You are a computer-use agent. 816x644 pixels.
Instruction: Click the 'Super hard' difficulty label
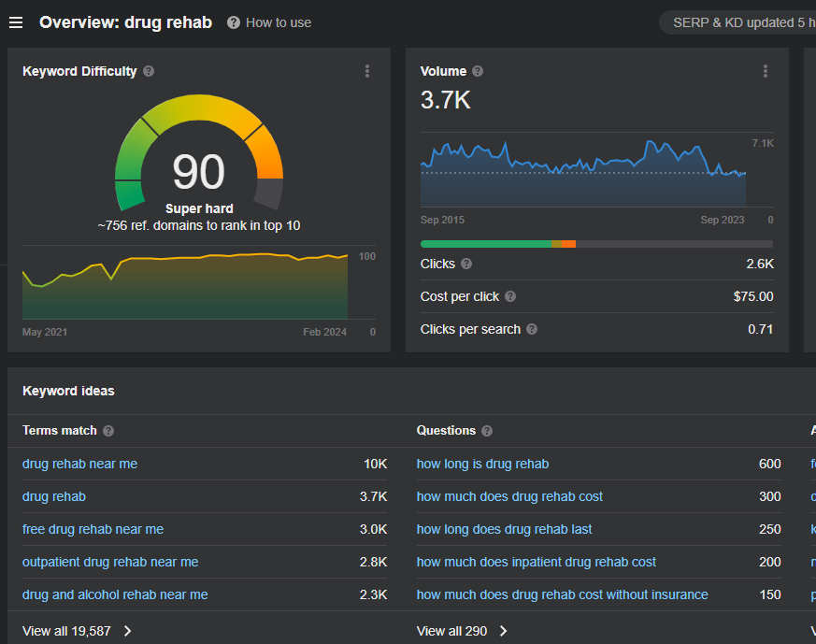point(199,208)
